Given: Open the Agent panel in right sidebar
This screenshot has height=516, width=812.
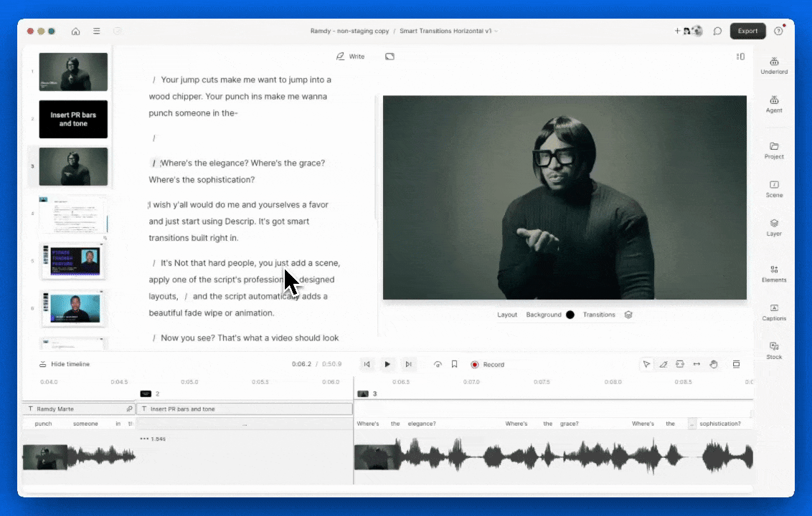Looking at the screenshot, I should (x=774, y=105).
